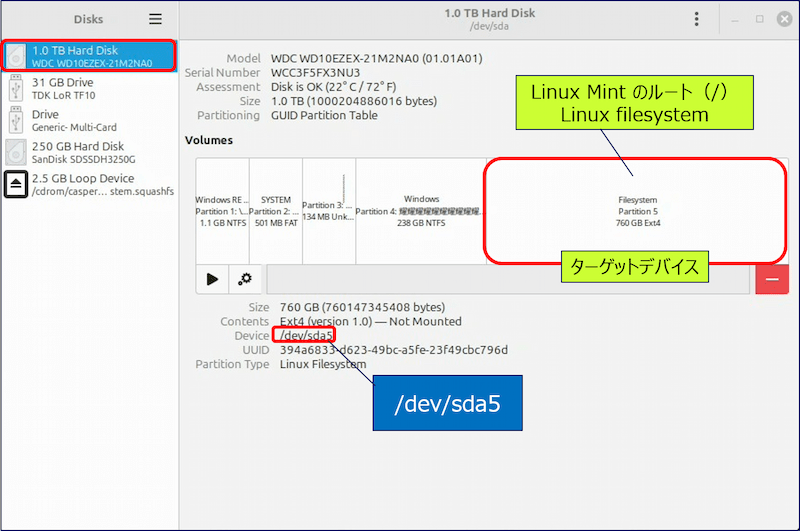
Task: Select Windows RE Partition 1 volume
Action: [x=222, y=211]
